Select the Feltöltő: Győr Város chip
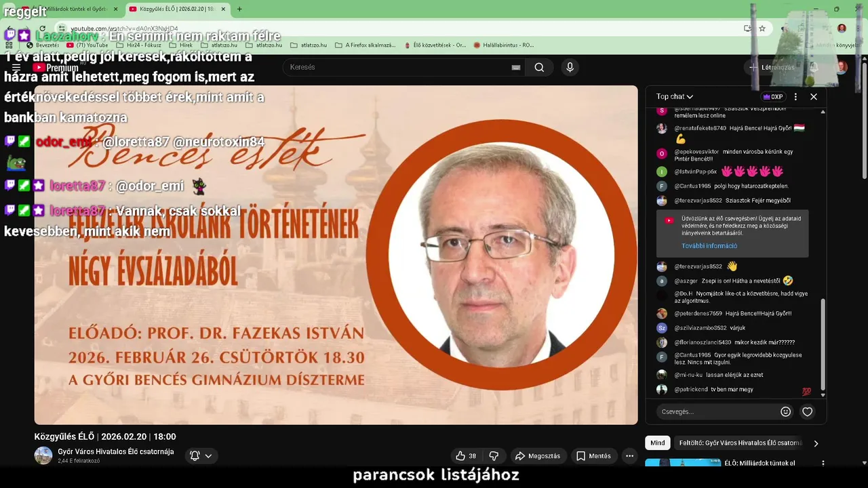The width and height of the screenshot is (868, 488). (x=741, y=443)
